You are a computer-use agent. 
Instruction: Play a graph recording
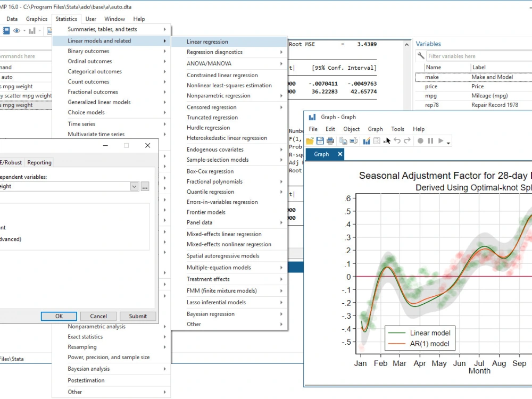[x=440, y=141]
